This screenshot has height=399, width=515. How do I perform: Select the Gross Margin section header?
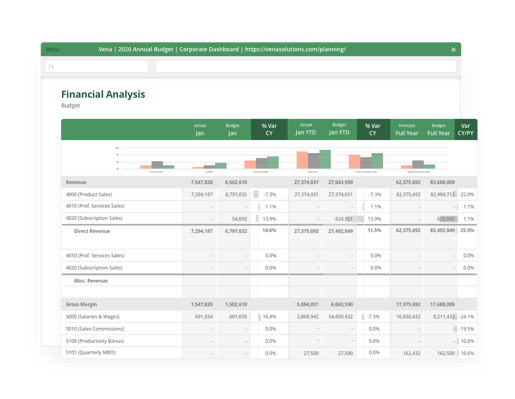coord(269,304)
